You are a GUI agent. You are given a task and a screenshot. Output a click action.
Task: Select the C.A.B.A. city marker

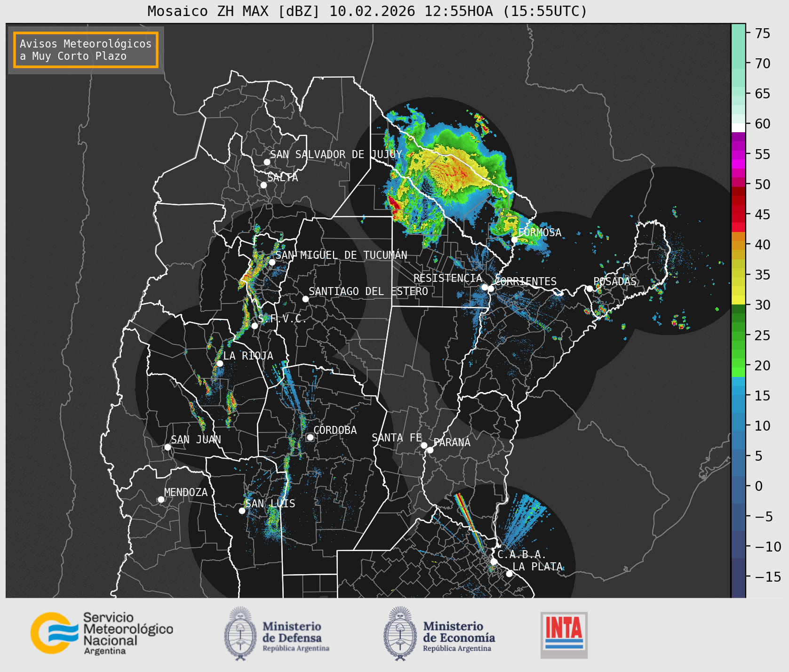[x=494, y=561]
